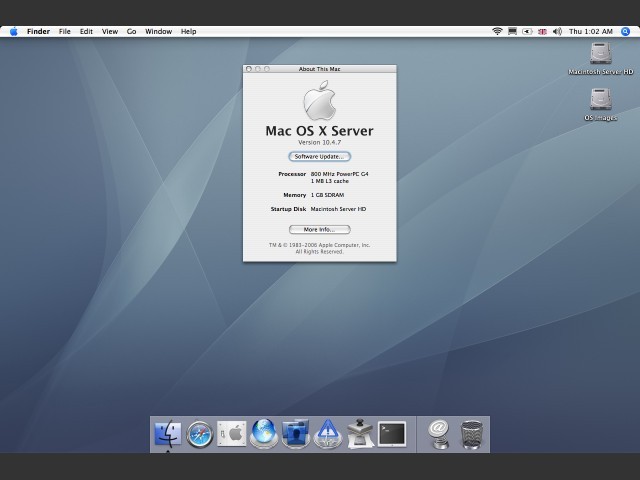
Task: Open Finder from the dock
Action: (168, 433)
